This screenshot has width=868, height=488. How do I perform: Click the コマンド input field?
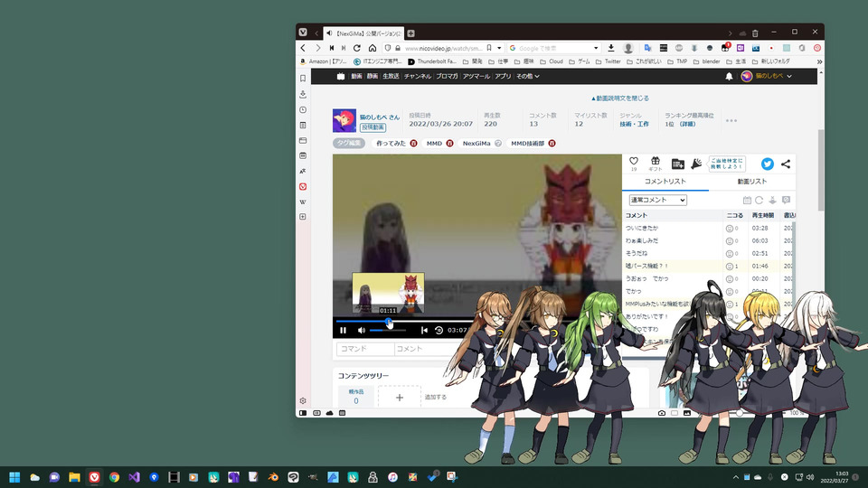365,349
